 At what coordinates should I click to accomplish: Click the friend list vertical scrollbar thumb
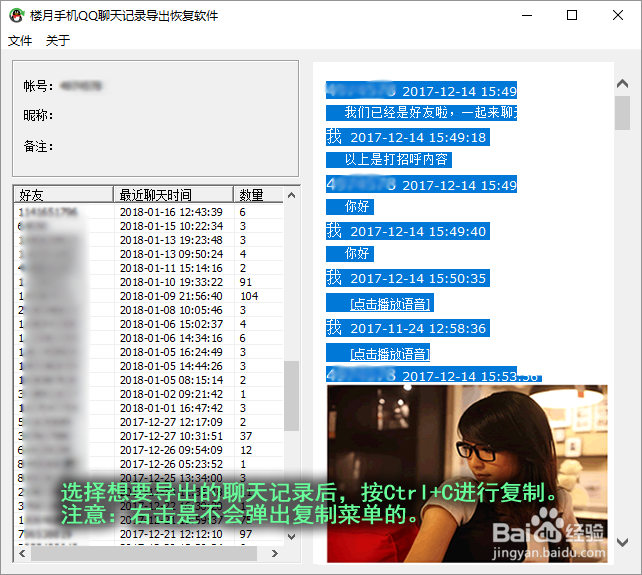pyautogui.click(x=292, y=396)
